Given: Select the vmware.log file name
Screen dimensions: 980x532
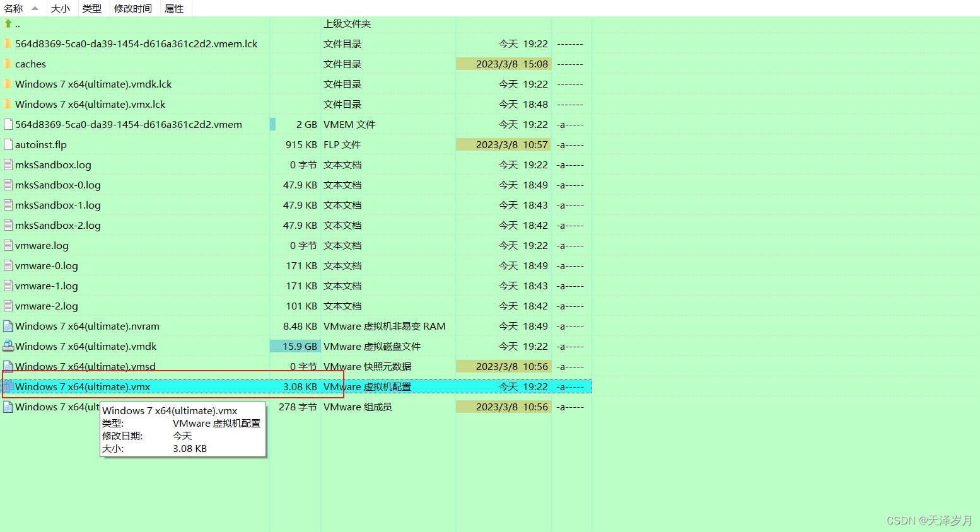Looking at the screenshot, I should pyautogui.click(x=42, y=245).
